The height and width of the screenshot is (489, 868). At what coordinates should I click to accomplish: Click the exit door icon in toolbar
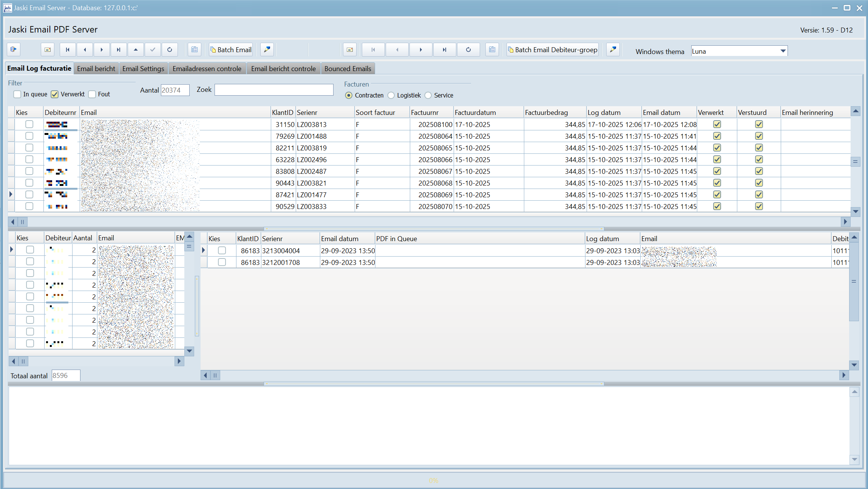(14, 50)
